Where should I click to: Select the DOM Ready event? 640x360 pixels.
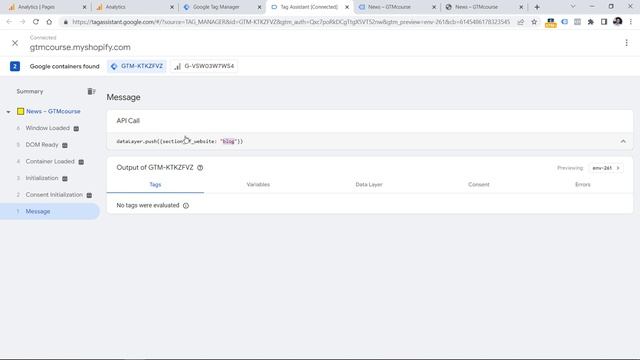[42, 145]
